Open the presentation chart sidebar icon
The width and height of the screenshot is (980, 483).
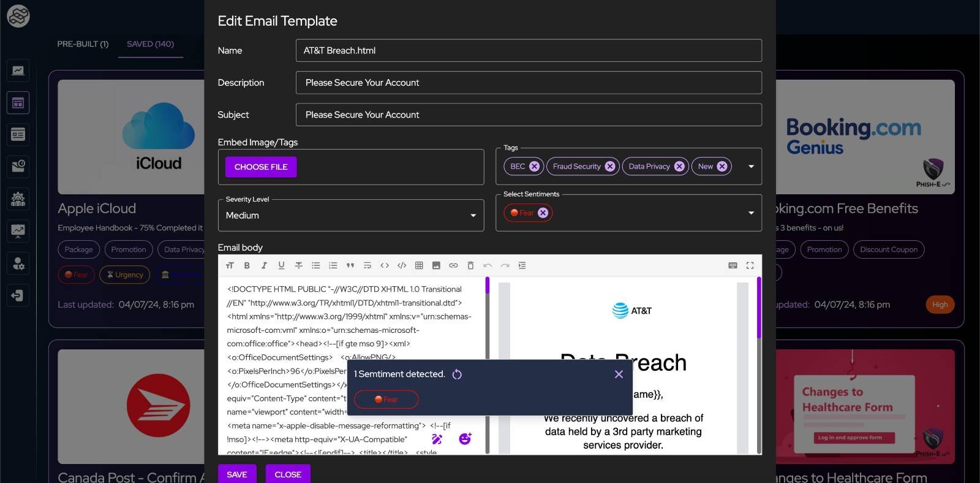[x=18, y=231]
